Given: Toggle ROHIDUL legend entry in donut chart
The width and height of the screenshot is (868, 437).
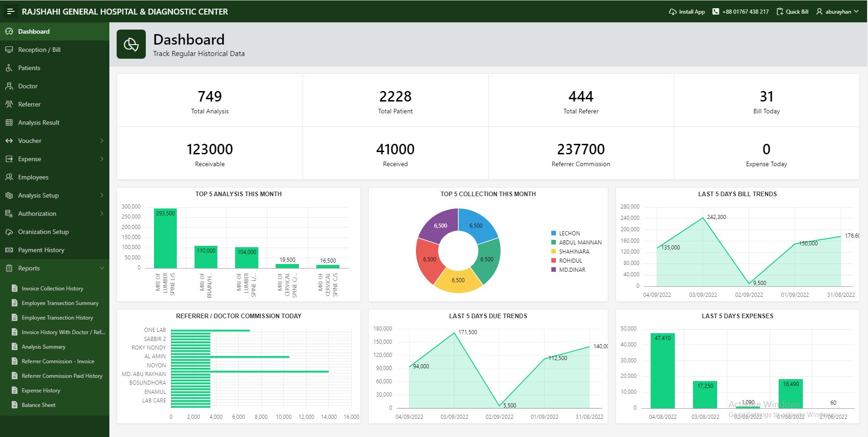Looking at the screenshot, I should coord(570,260).
